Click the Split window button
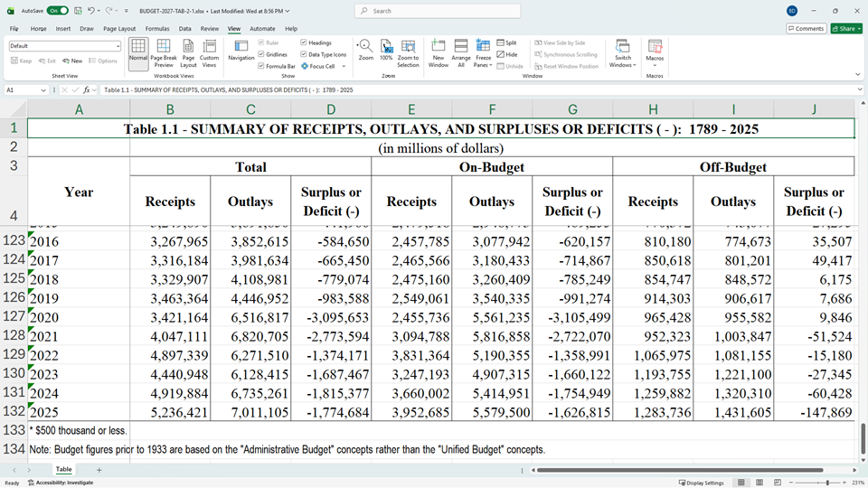This screenshot has width=868, height=488. click(506, 42)
